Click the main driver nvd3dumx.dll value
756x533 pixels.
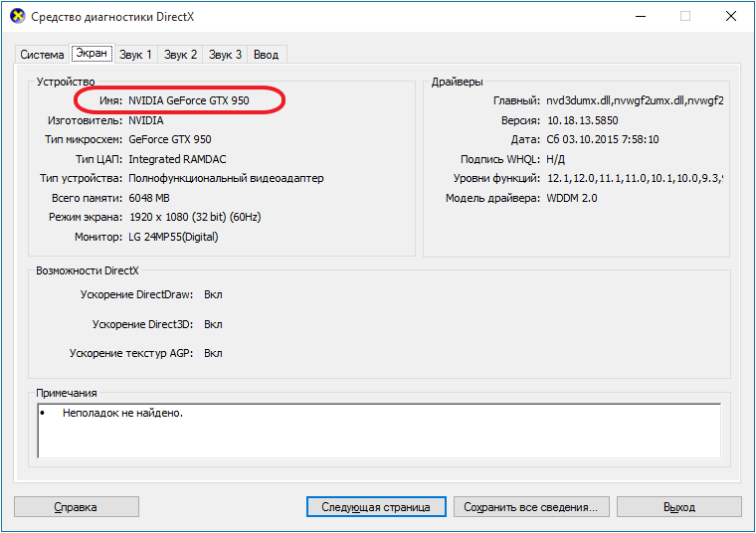tap(635, 100)
